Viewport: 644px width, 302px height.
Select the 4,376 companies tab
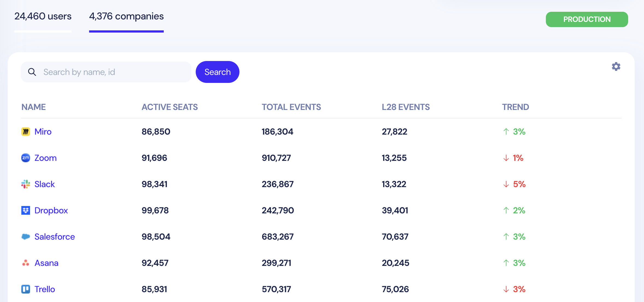tap(126, 16)
